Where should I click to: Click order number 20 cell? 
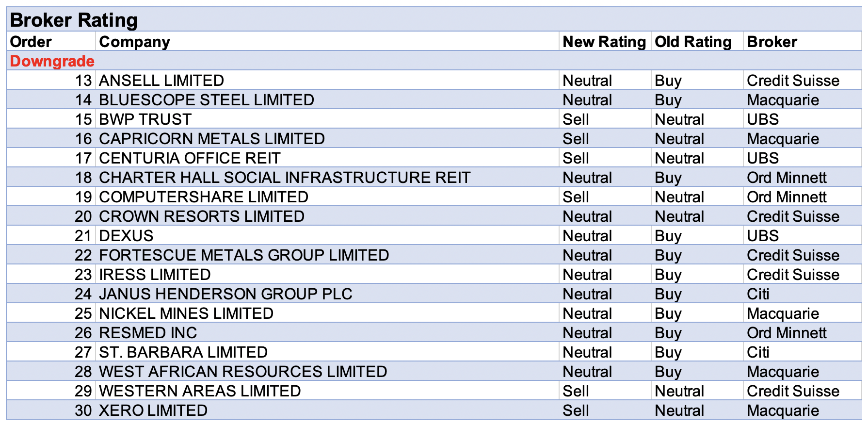point(83,216)
